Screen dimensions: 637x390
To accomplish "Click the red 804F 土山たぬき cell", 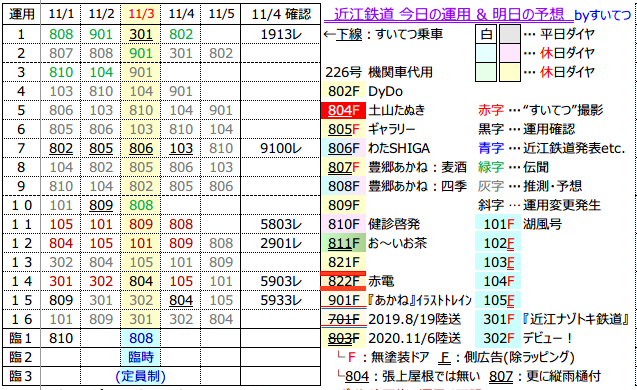I will click(x=344, y=110).
